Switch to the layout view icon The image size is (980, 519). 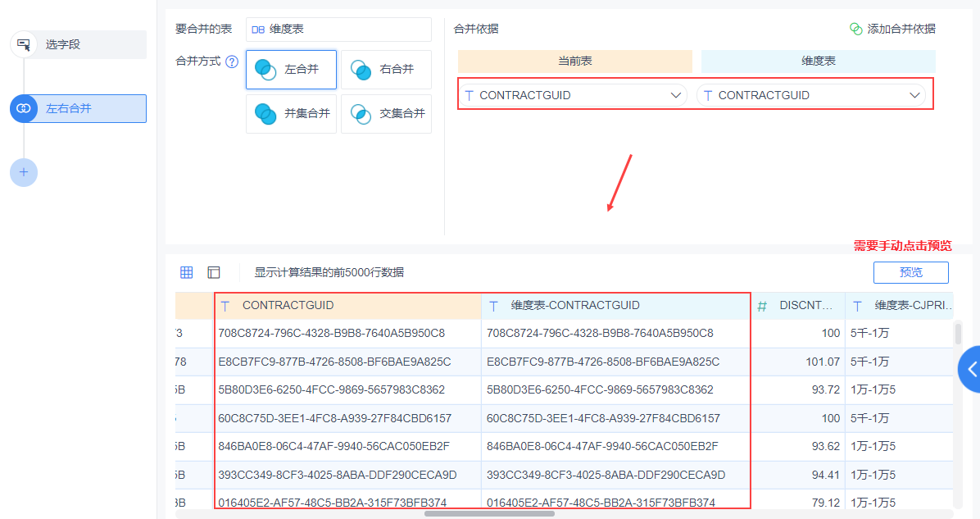click(x=214, y=272)
